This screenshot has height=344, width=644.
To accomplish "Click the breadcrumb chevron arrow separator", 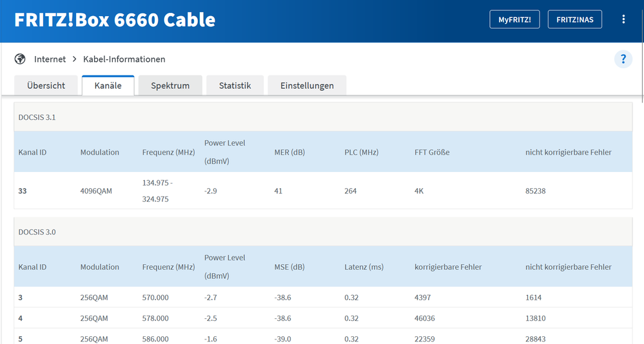I will pos(75,59).
